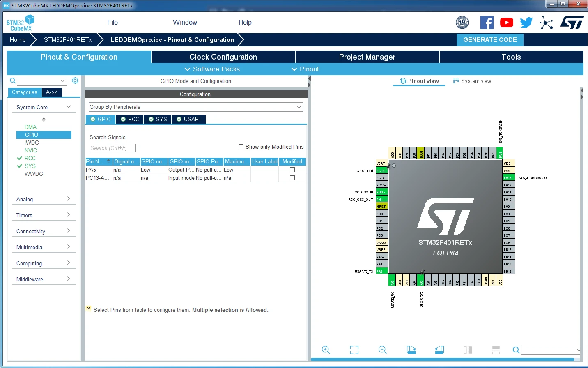Click the horizontal scrollbar under pinout view
This screenshot has width=588, height=368.
[x=442, y=359]
